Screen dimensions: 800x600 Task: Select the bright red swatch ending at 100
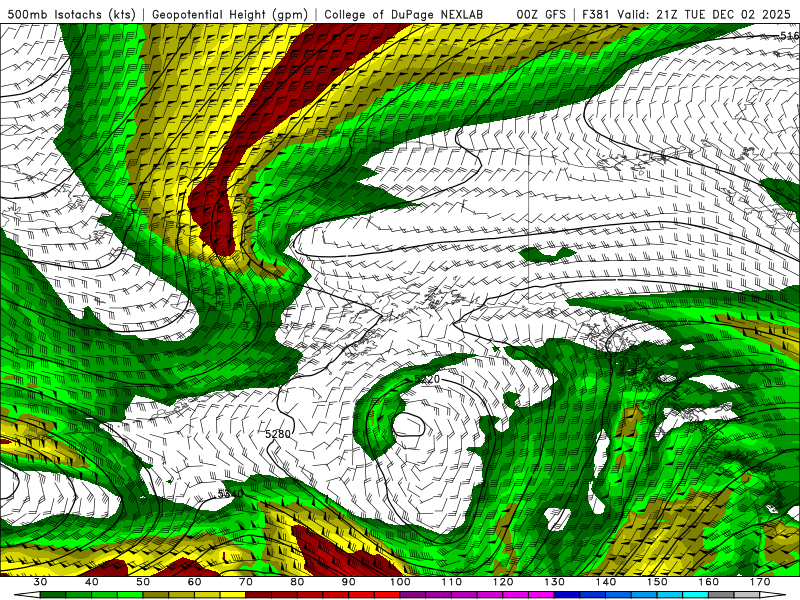387,595
